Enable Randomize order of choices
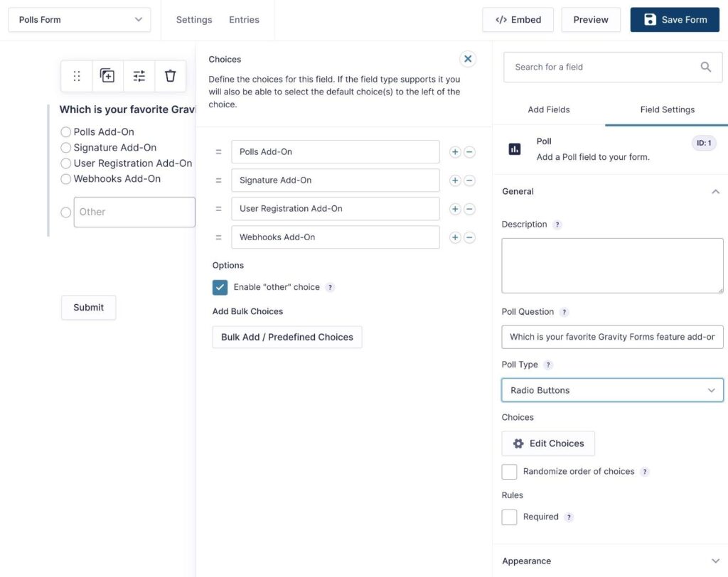The width and height of the screenshot is (728, 577). click(509, 471)
